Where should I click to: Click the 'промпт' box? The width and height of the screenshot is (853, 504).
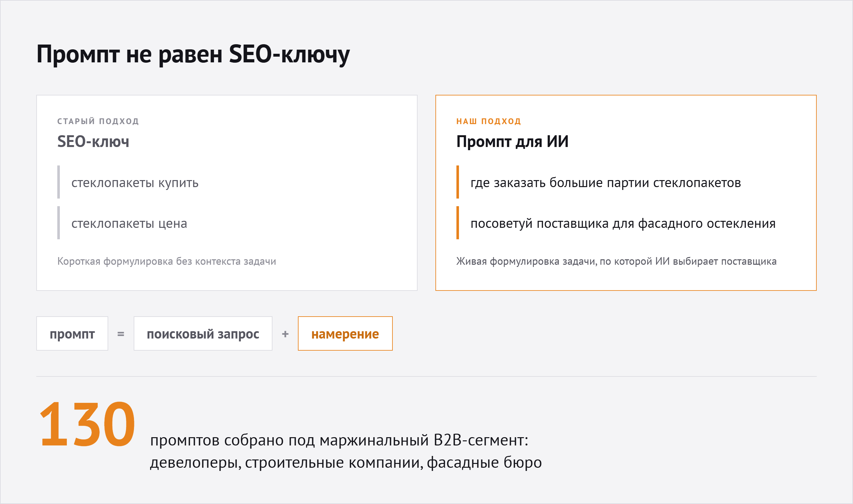tap(72, 333)
